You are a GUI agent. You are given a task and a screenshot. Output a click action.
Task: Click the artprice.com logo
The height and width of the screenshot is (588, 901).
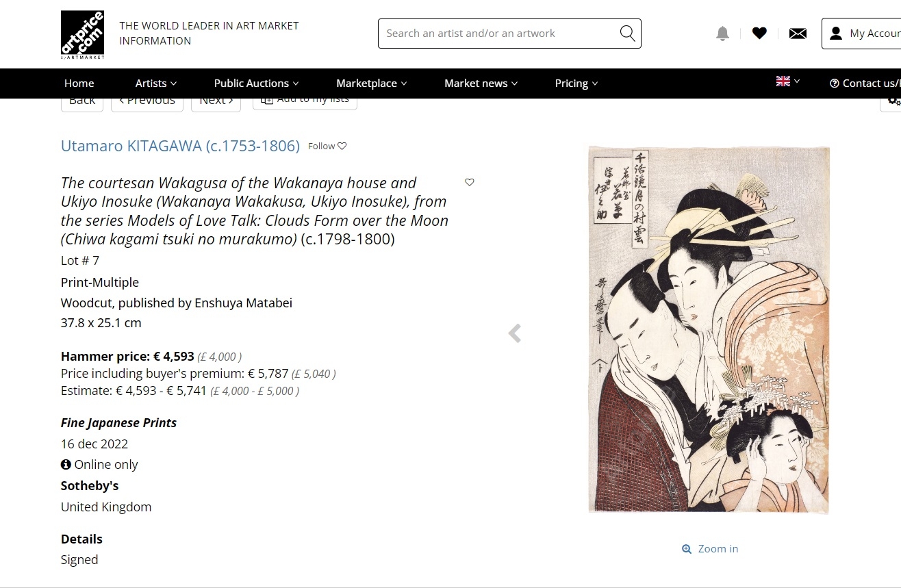click(x=82, y=34)
